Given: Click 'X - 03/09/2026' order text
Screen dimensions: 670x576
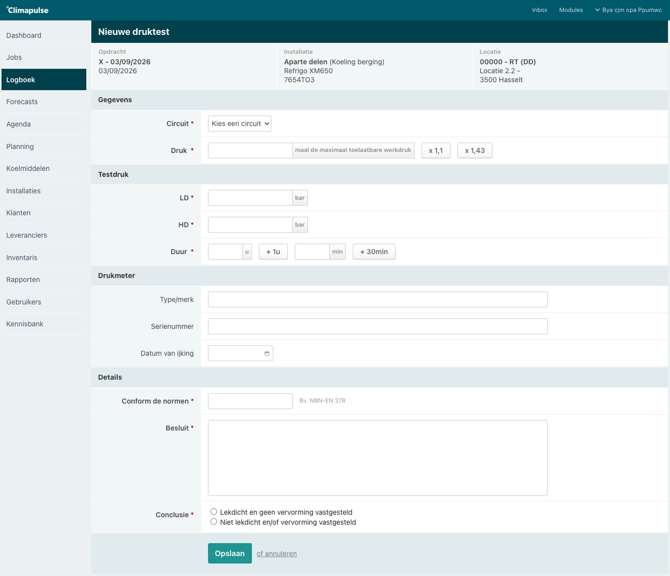Looking at the screenshot, I should tap(124, 62).
